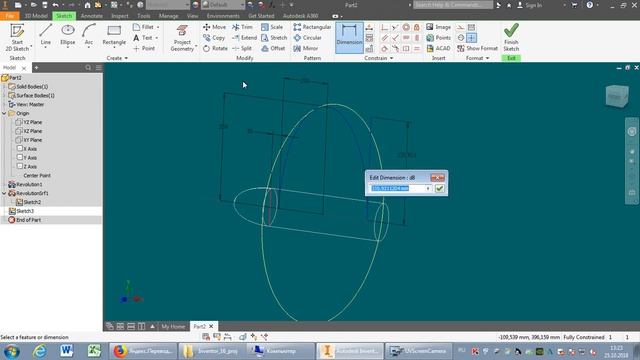Viewport: 640px width, 360px height.
Task: Toggle Show Format in ribbon
Action: pyautogui.click(x=477, y=48)
